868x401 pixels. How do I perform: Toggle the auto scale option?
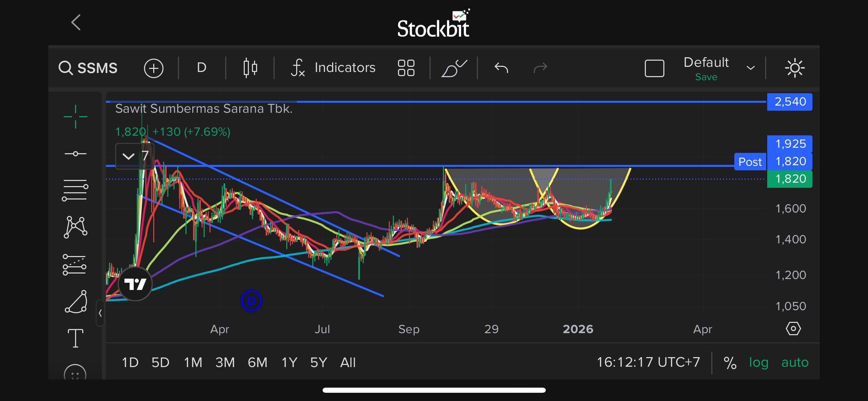click(795, 362)
